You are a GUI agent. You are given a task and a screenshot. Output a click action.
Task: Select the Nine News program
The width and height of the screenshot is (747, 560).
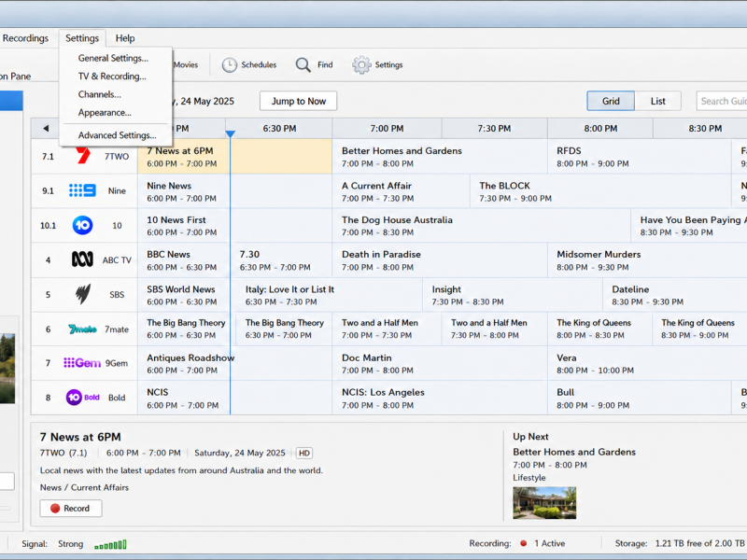[235, 191]
